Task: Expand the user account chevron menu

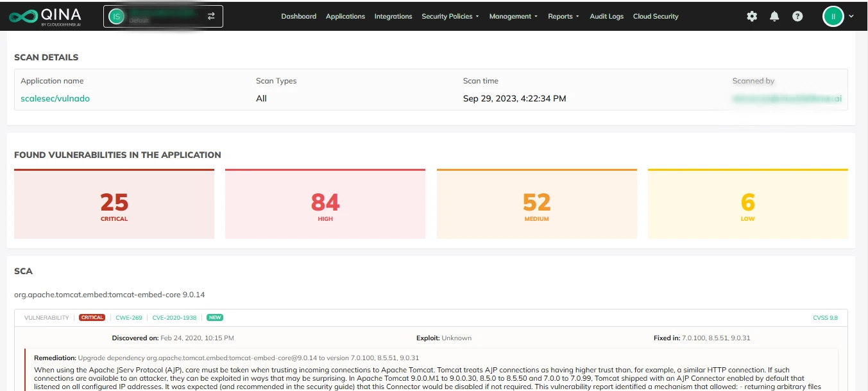Action: [x=851, y=17]
